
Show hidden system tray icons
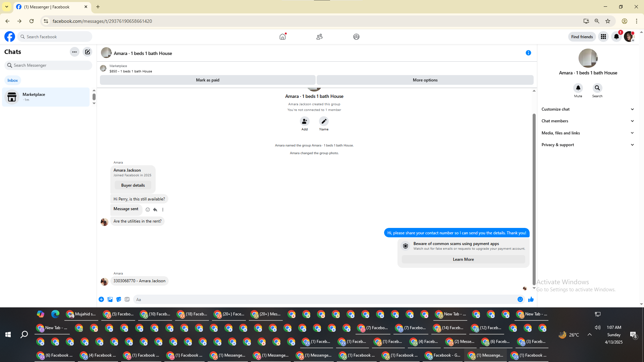pos(589,335)
